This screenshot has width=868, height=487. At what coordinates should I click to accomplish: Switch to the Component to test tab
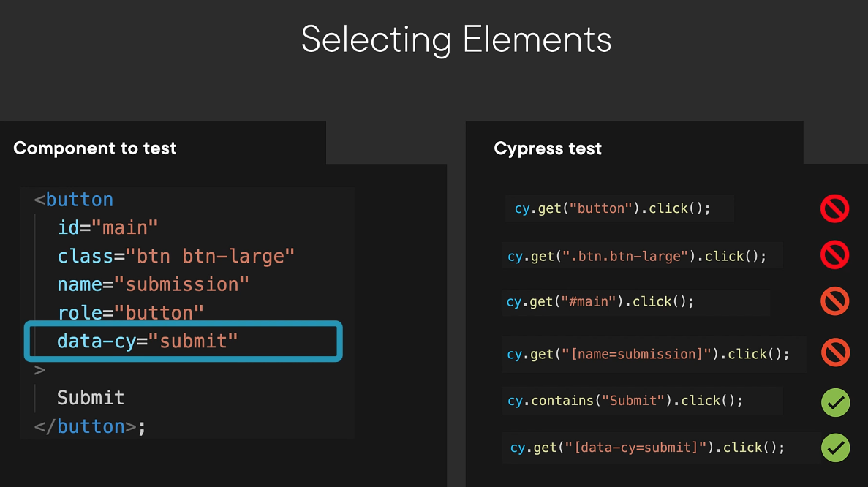(x=95, y=148)
